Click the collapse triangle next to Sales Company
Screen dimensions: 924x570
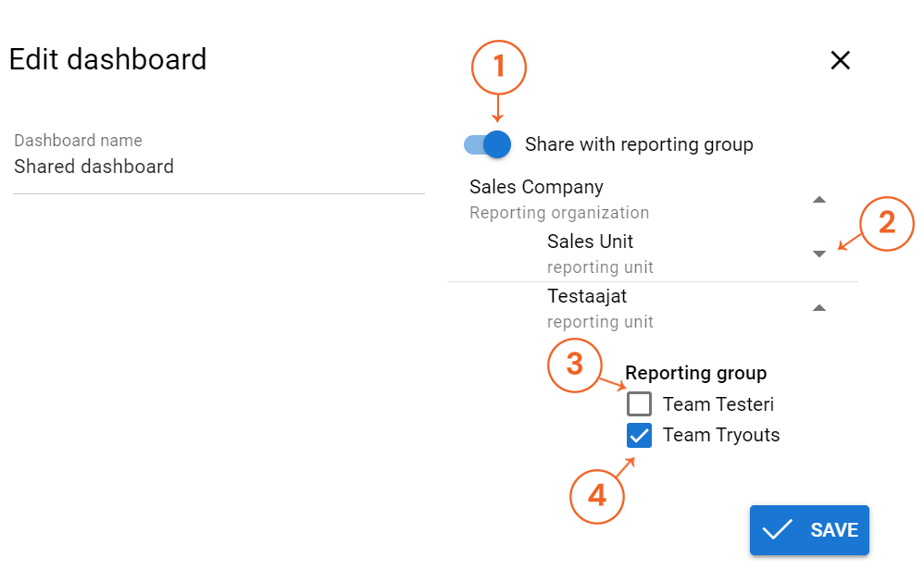(x=818, y=199)
